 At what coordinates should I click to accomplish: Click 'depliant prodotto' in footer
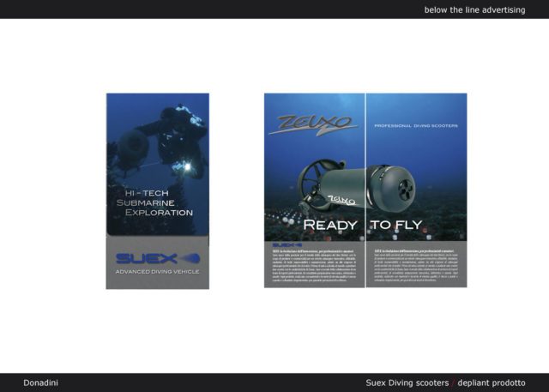491,383
